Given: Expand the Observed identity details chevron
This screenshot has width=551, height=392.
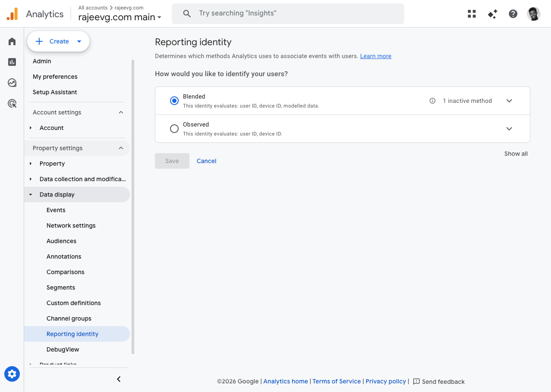Looking at the screenshot, I should (509, 128).
